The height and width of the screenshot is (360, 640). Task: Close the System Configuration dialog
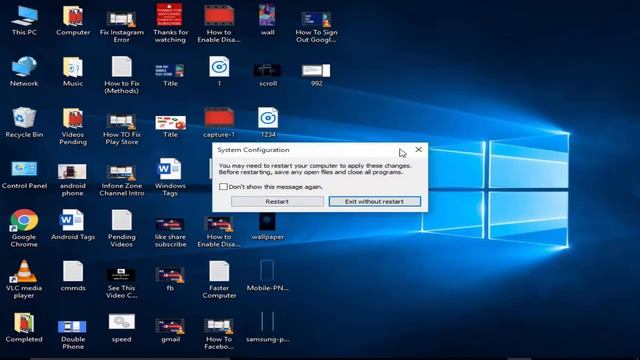pyautogui.click(x=419, y=150)
